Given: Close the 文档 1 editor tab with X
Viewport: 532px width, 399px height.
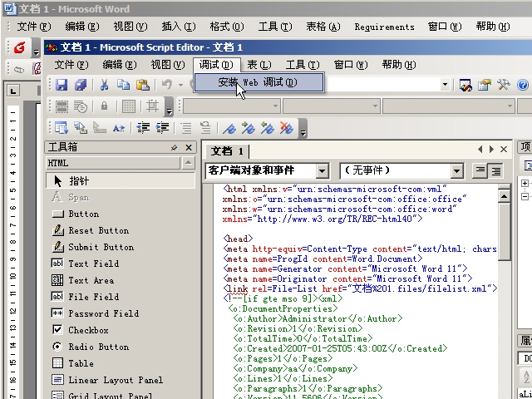Looking at the screenshot, I should [x=504, y=150].
